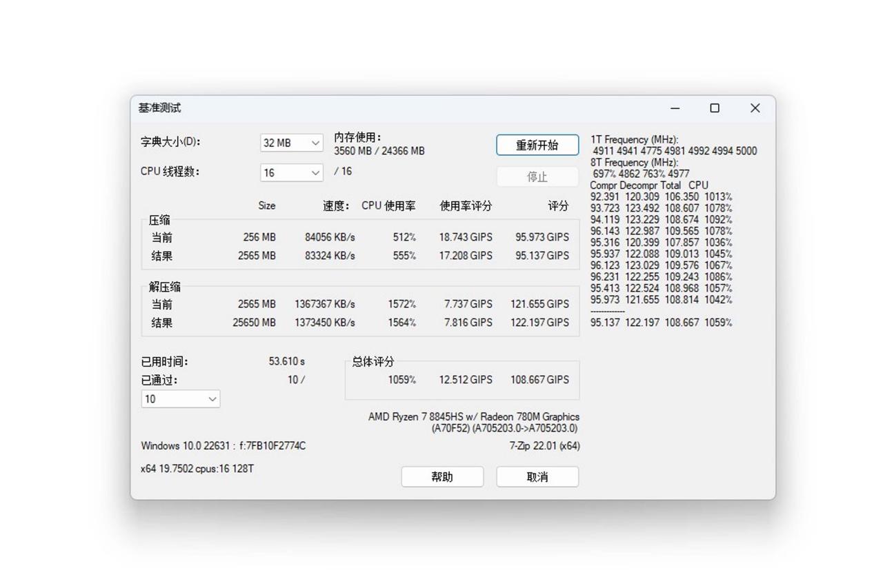Open the 字典大小 dropdown showing 32 MB
Screen dimensions: 883x588
coord(291,143)
